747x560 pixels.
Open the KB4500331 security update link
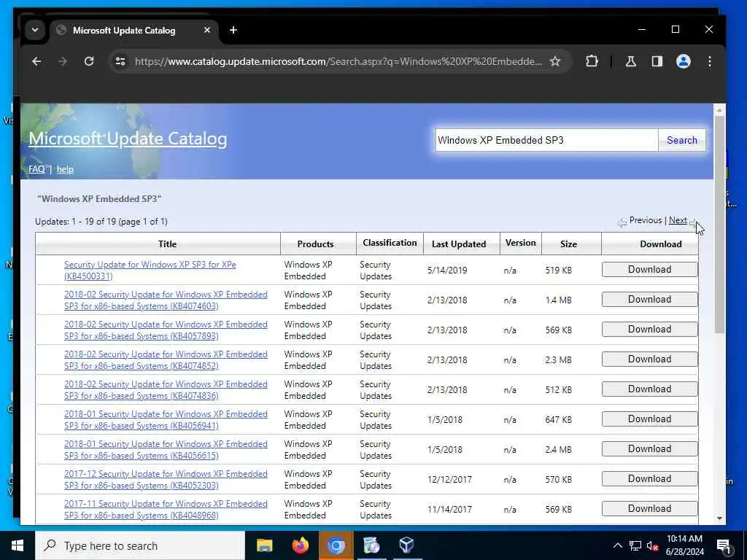tap(150, 270)
